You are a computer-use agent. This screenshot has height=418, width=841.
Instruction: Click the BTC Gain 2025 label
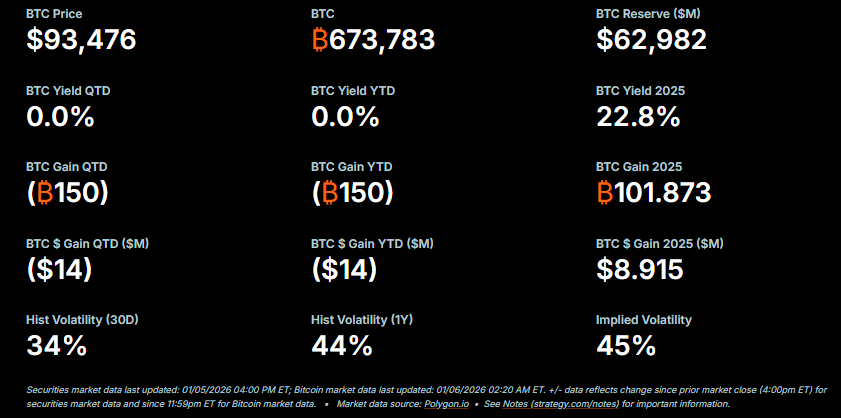(639, 167)
